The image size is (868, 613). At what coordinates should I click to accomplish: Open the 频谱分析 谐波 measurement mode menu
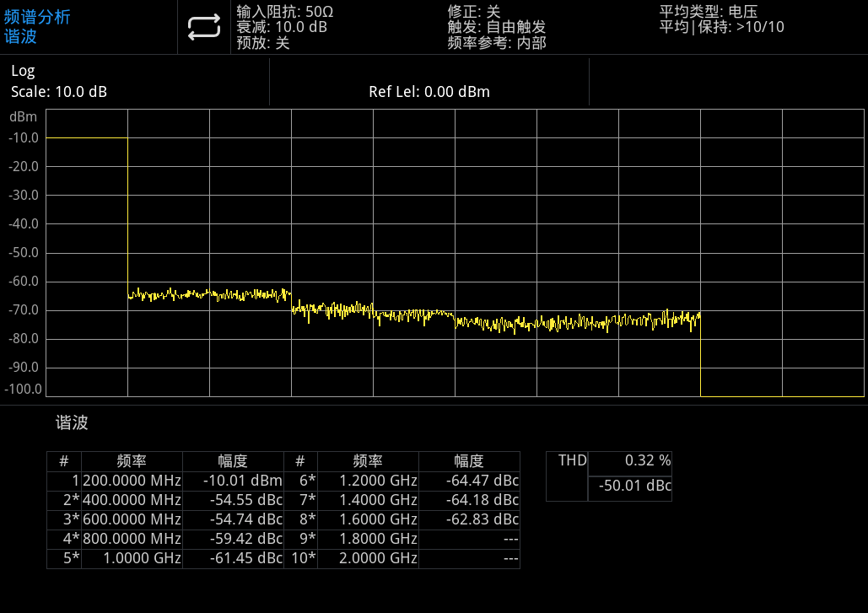38,27
